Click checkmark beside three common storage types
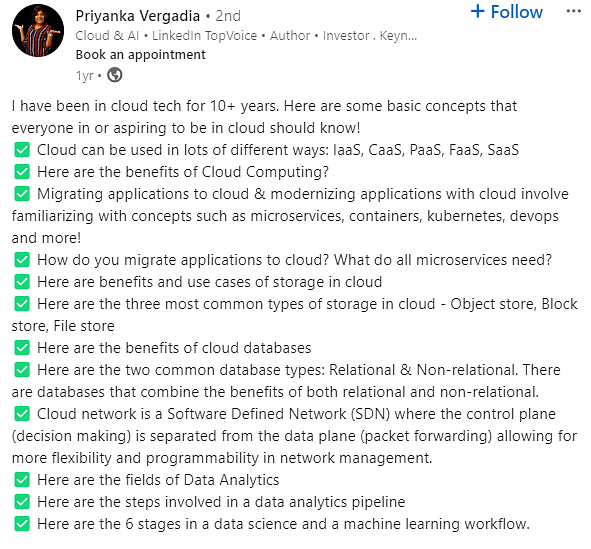This screenshot has width=591, height=549. 22,304
